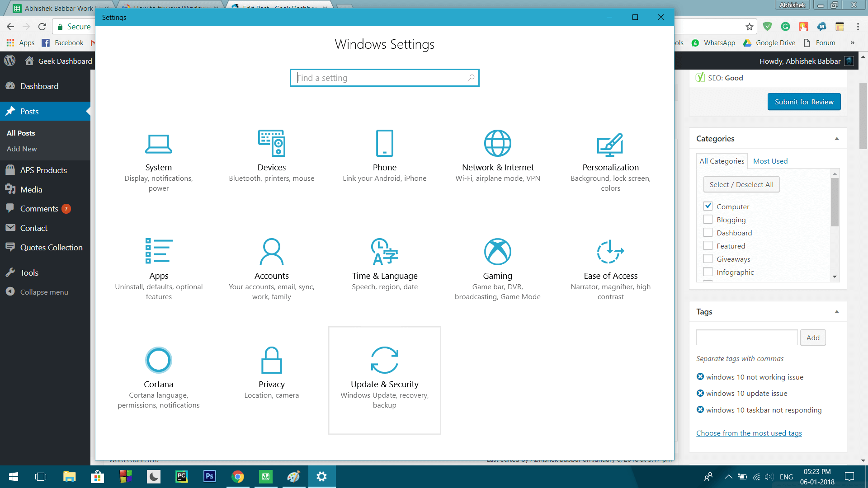The width and height of the screenshot is (868, 488).
Task: Collapse the Categories panel
Action: 837,138
